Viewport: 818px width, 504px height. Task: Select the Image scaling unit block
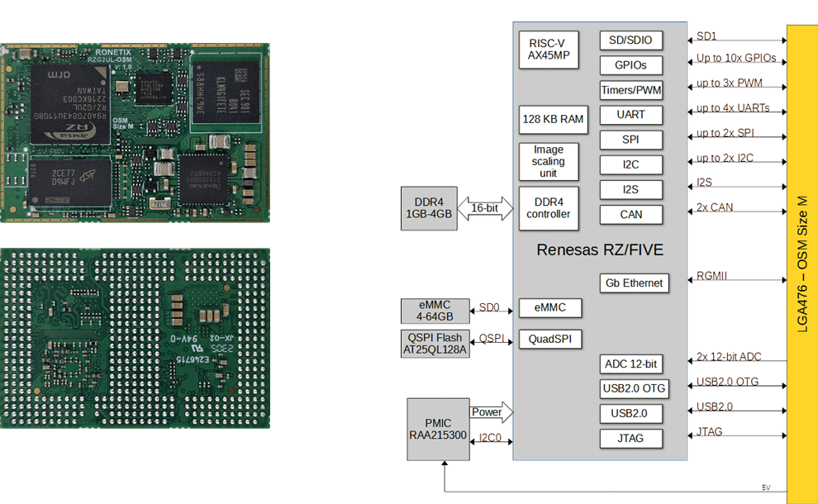pos(549,161)
